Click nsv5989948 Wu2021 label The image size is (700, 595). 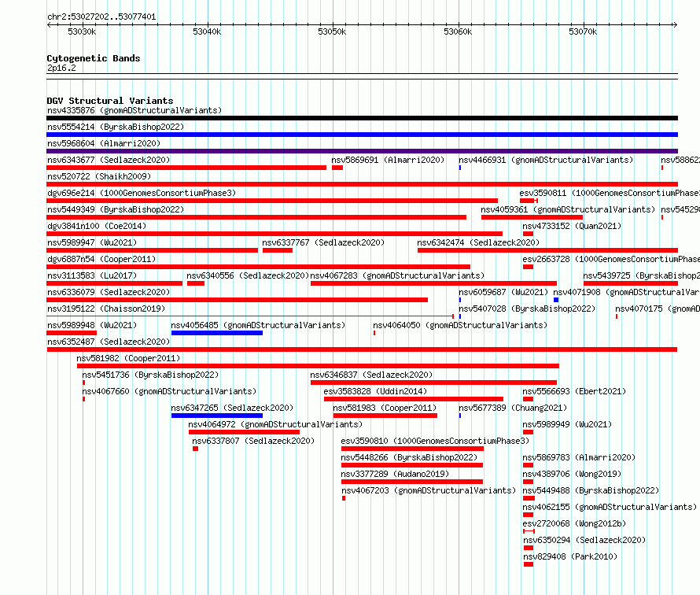pos(92,325)
